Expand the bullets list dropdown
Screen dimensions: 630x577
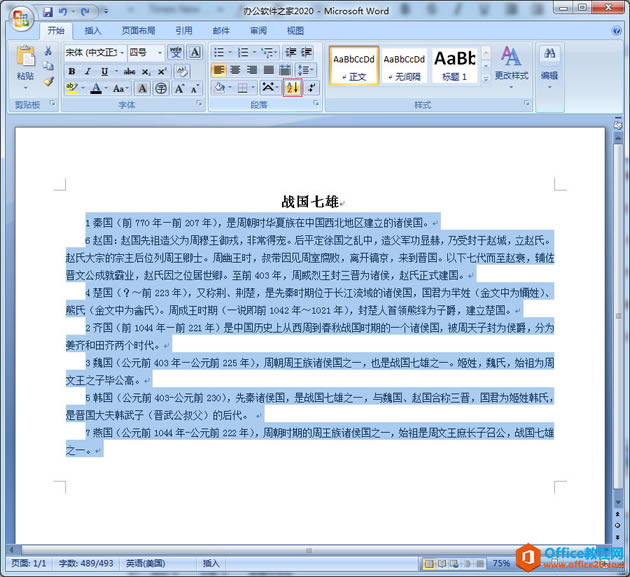click(230, 52)
